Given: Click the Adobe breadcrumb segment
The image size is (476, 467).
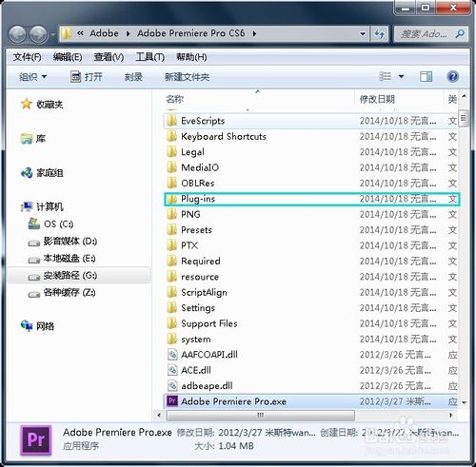Looking at the screenshot, I should (x=104, y=33).
